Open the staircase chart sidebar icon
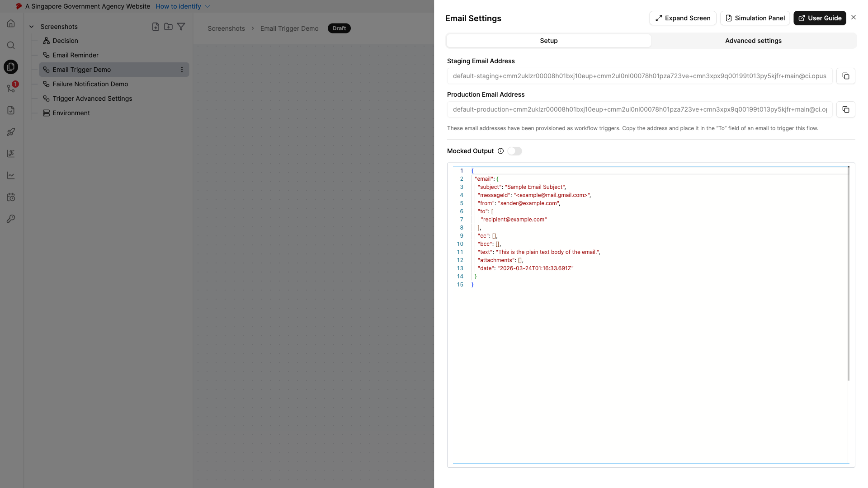Screen dimensions: 868x488 pyautogui.click(x=11, y=154)
